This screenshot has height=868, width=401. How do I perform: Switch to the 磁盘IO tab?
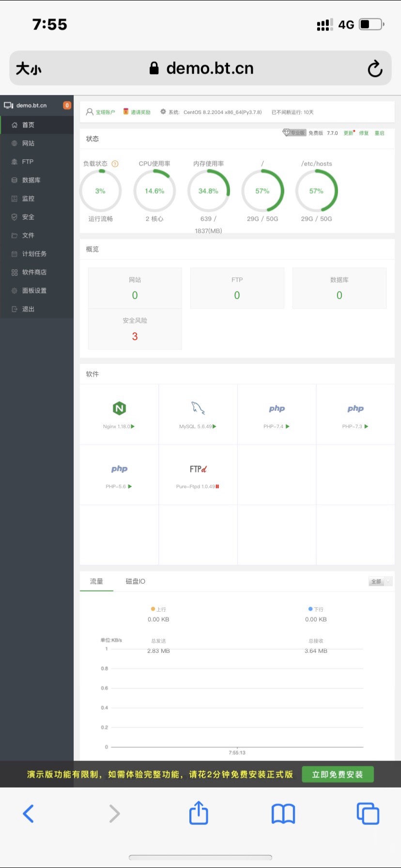(x=135, y=581)
